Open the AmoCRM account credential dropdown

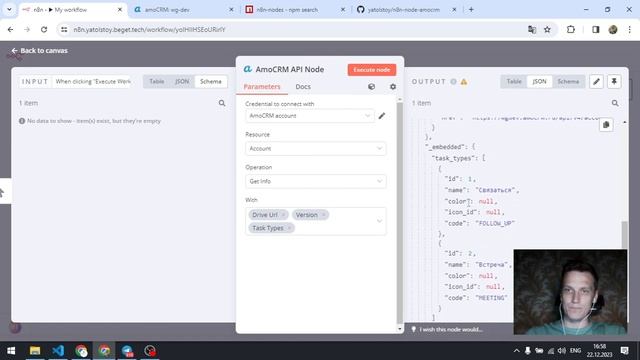[x=309, y=116]
